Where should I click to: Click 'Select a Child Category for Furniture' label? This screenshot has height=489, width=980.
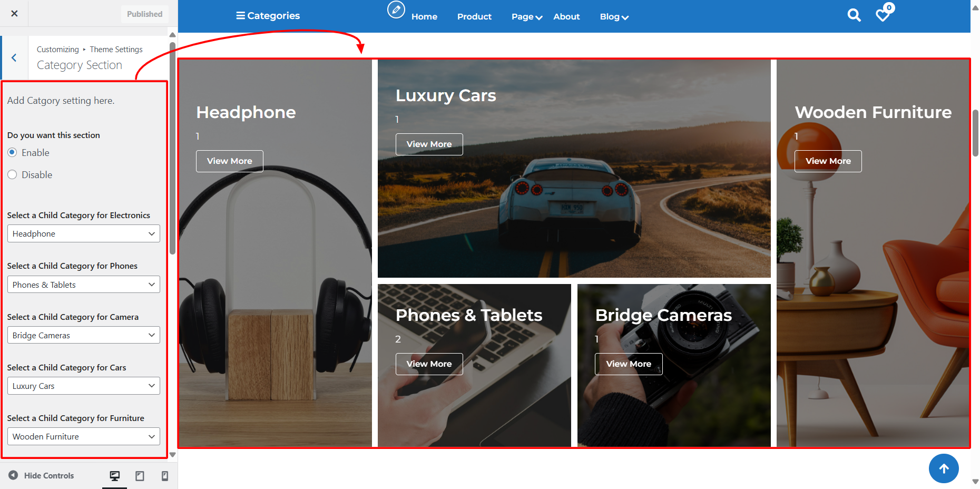point(76,418)
